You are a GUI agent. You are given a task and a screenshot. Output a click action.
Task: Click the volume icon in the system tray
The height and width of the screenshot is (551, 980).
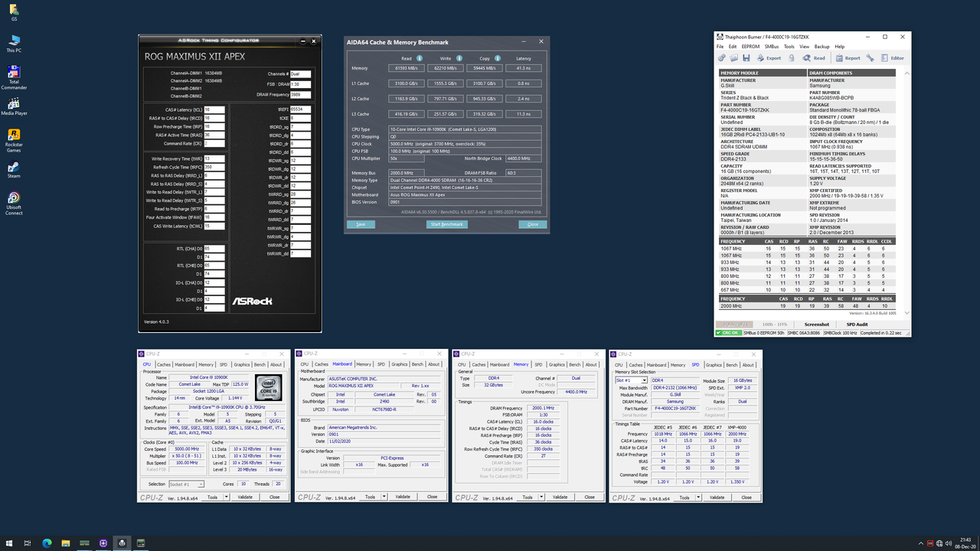(947, 543)
